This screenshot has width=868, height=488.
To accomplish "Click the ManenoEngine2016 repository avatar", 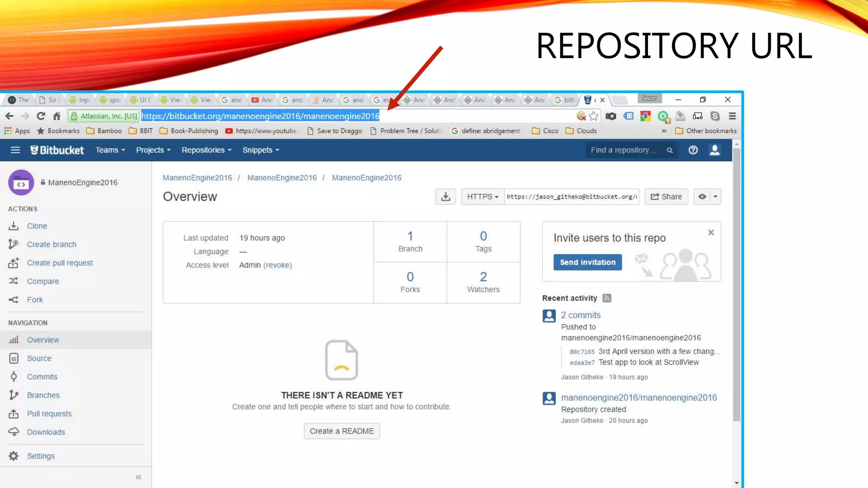I will (x=21, y=183).
